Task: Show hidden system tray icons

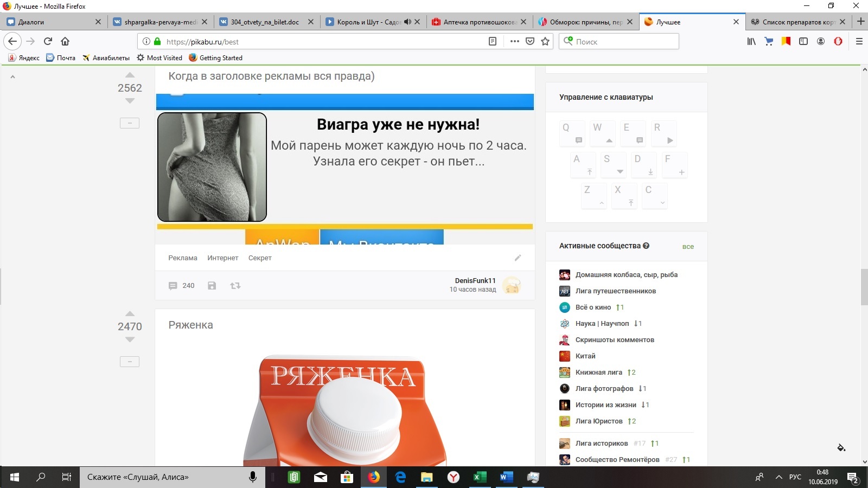Action: [778, 477]
